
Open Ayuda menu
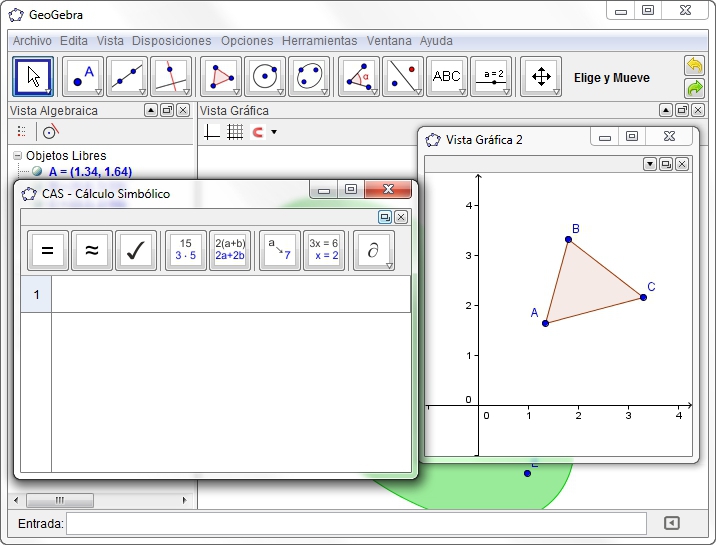pos(436,41)
